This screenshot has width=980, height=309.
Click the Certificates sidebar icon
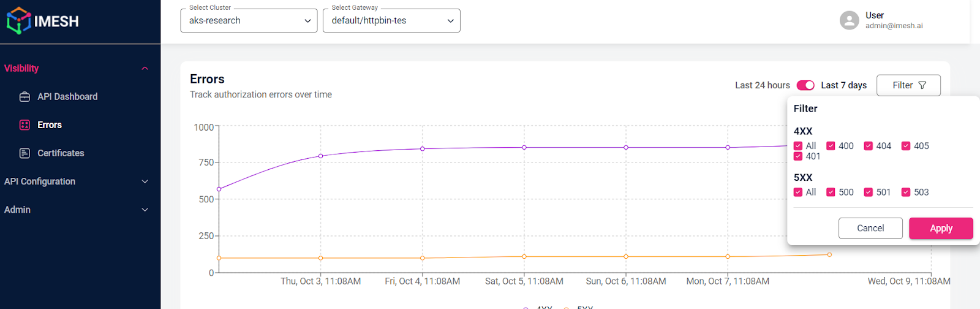24,153
